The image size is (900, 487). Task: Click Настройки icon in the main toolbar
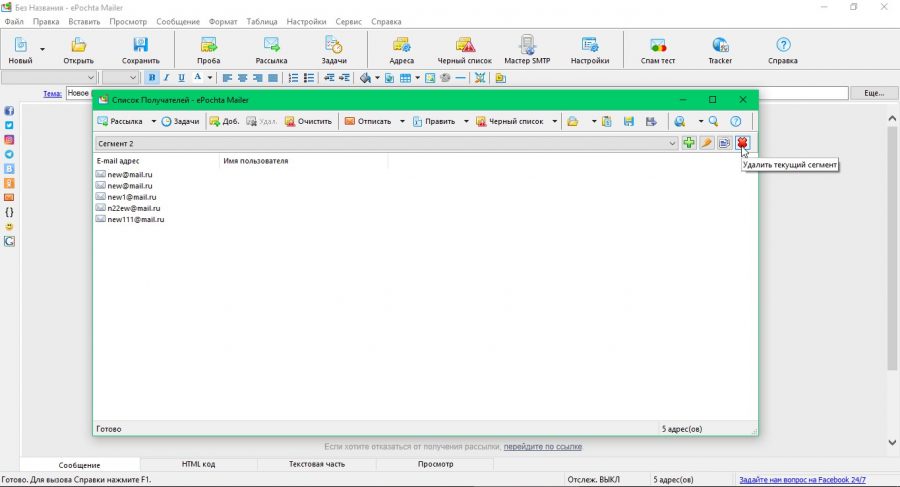click(x=589, y=50)
